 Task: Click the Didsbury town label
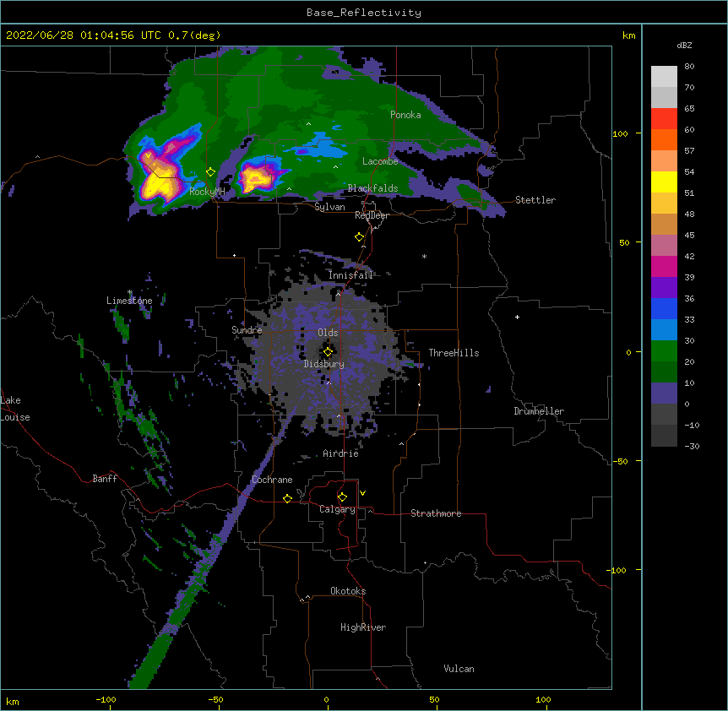pos(323,364)
